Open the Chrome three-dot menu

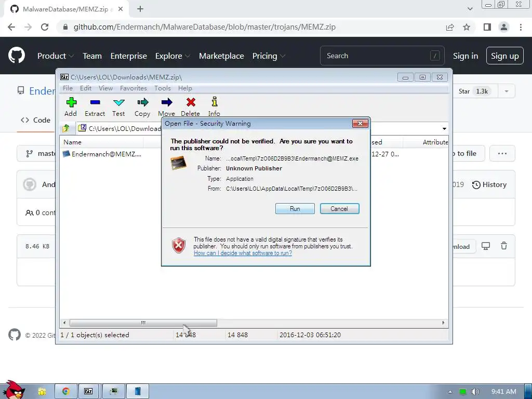[x=521, y=27]
